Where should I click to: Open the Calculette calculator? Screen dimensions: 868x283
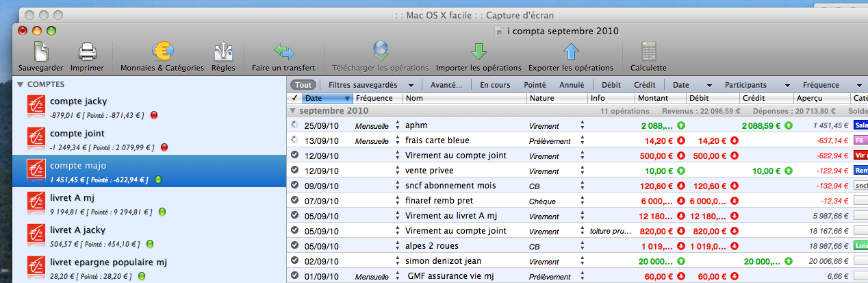(x=648, y=52)
